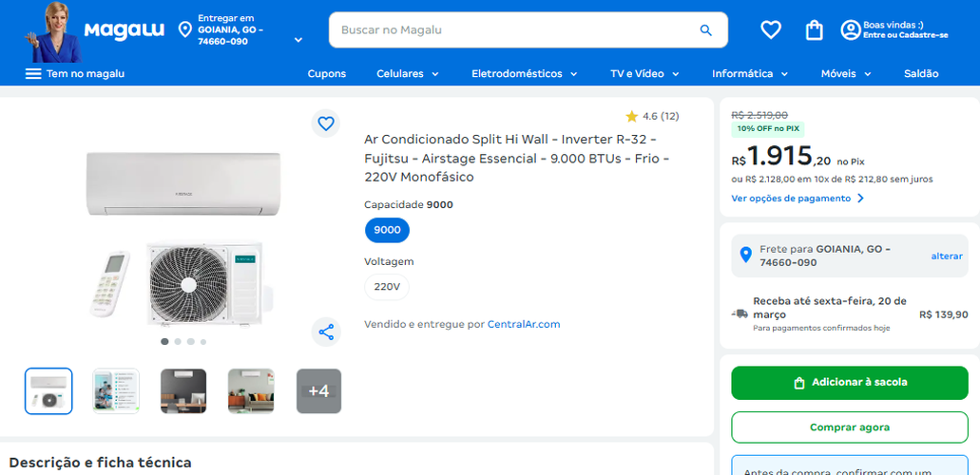The height and width of the screenshot is (475, 980).
Task: Click Entre ou Cadastre-se link
Action: (906, 35)
